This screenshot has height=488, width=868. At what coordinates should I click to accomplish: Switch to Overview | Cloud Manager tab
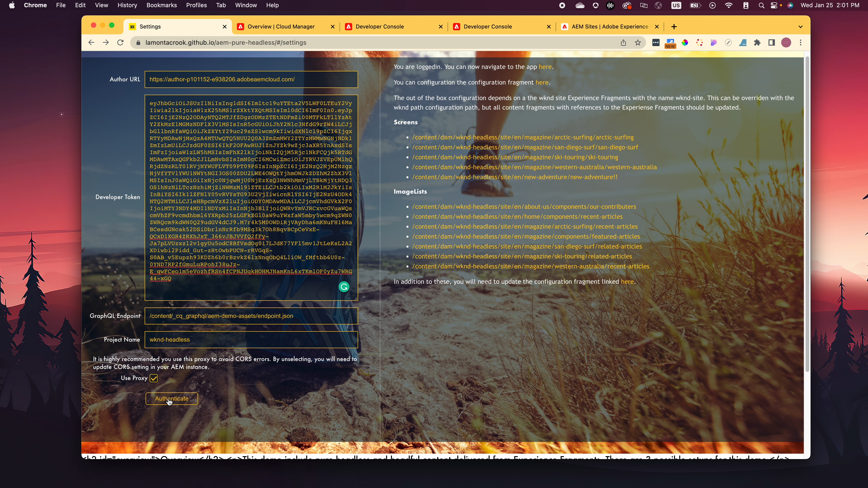[281, 27]
